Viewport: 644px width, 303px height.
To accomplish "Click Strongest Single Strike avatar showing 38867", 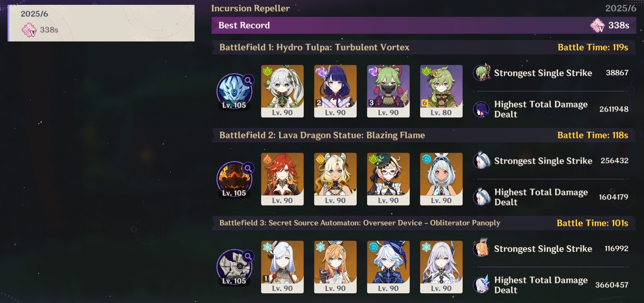I will (x=482, y=73).
